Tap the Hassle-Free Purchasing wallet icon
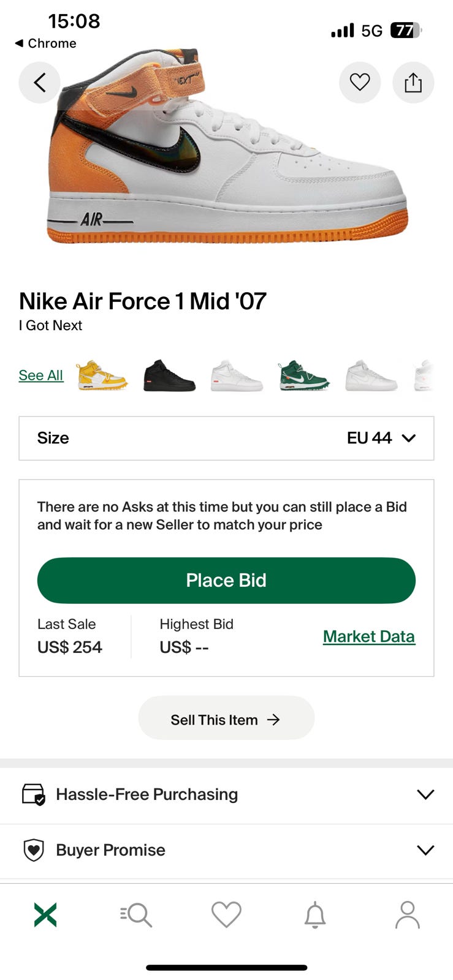This screenshot has height=980, width=453. 34,794
